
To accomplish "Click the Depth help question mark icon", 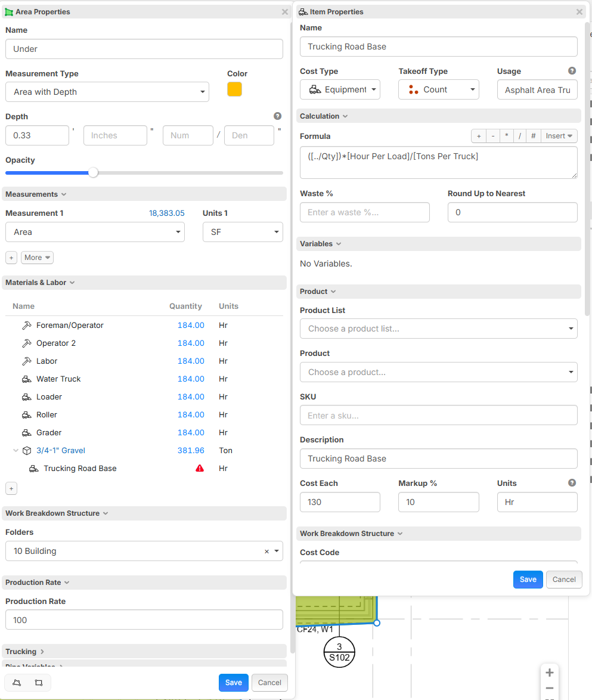I will click(x=277, y=116).
